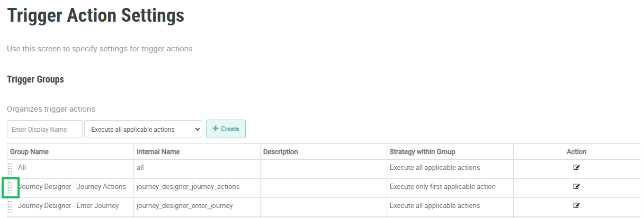Click the Strategy within Group column header
Viewport: 644px width, 218px height.
pyautogui.click(x=422, y=152)
